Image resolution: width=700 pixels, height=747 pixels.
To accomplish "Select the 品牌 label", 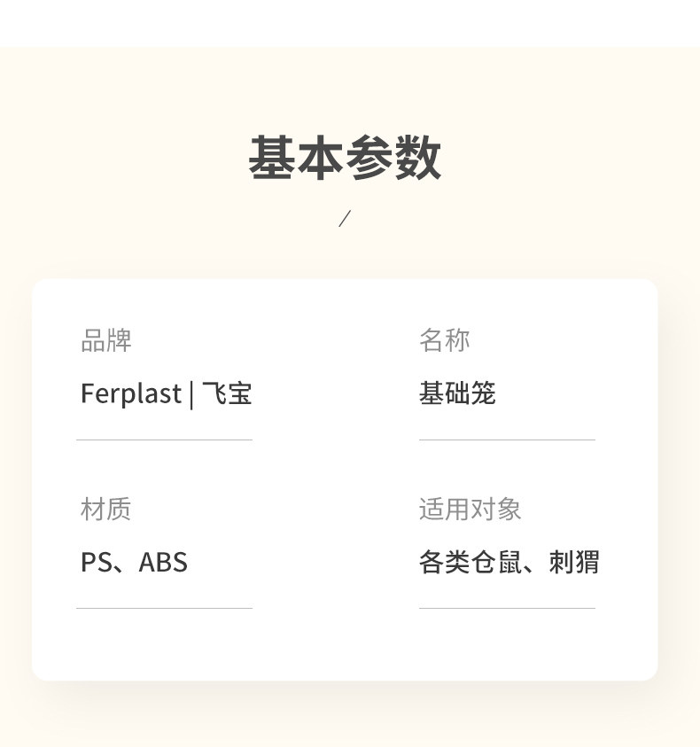I will 105,340.
